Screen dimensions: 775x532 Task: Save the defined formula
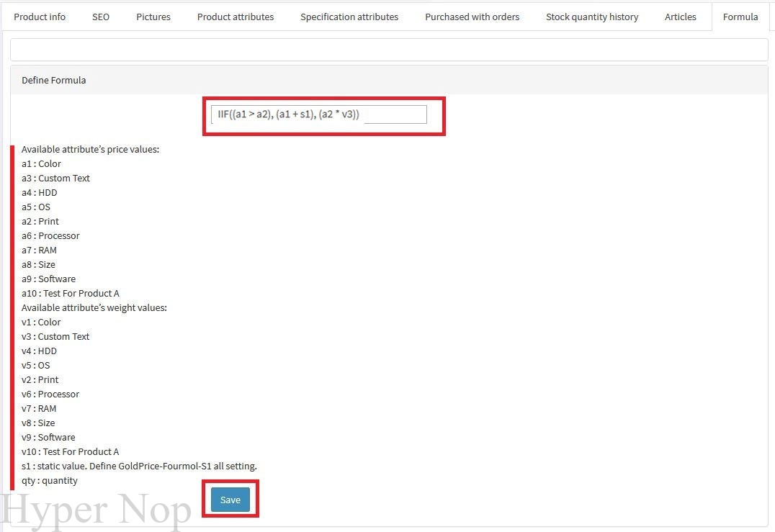230,500
